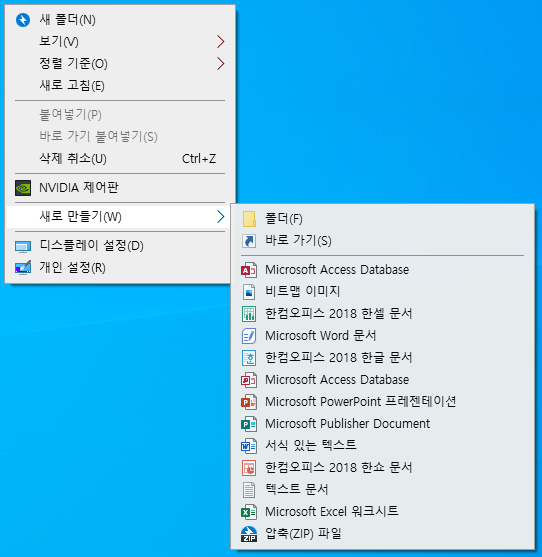The width and height of the screenshot is (542, 557).
Task: Open 개인 설정(R) personalization icon
Action: [x=23, y=268]
